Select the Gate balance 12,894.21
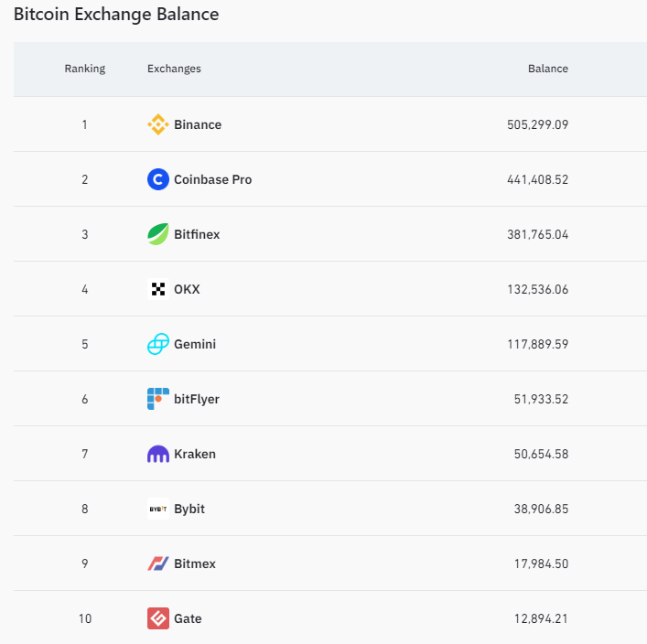Image resolution: width=647 pixels, height=644 pixels. [x=541, y=618]
